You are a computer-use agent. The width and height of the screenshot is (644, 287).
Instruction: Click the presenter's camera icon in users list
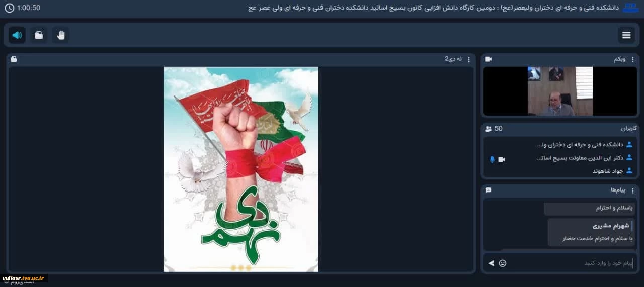502,159
